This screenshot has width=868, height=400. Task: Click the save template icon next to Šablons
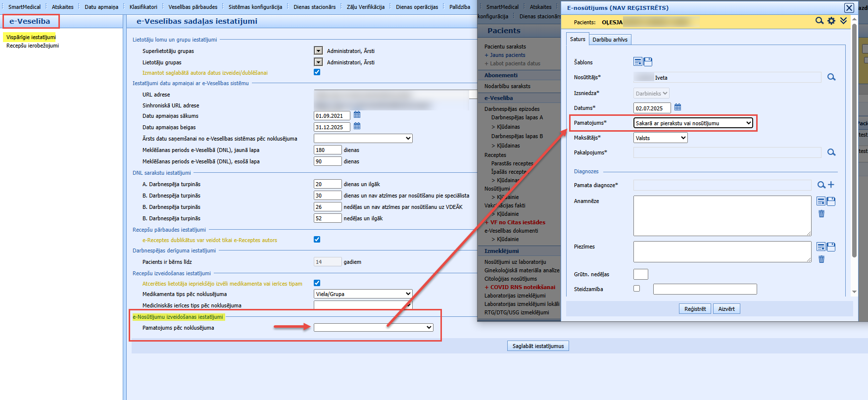click(648, 62)
